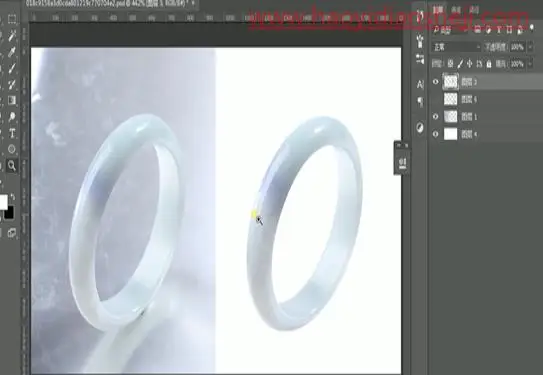Image resolution: width=543 pixels, height=375 pixels.
Task: Click the foreground white color swatch
Action: coord(3,202)
